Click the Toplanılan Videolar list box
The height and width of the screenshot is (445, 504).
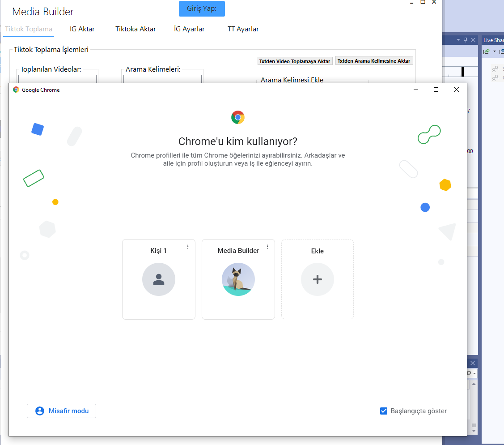(58, 79)
